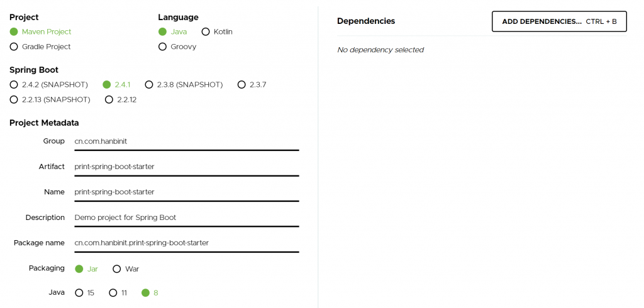Choose Kotlin as the language

tap(217, 31)
